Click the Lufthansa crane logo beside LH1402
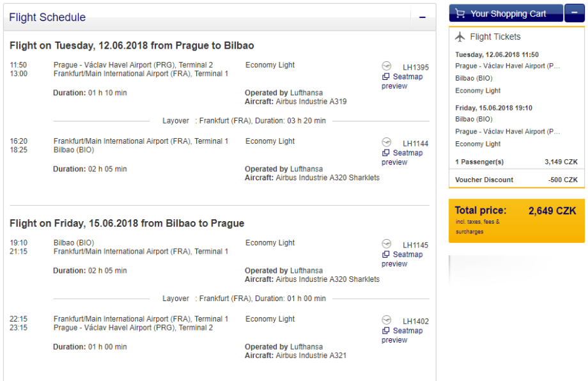 (386, 320)
